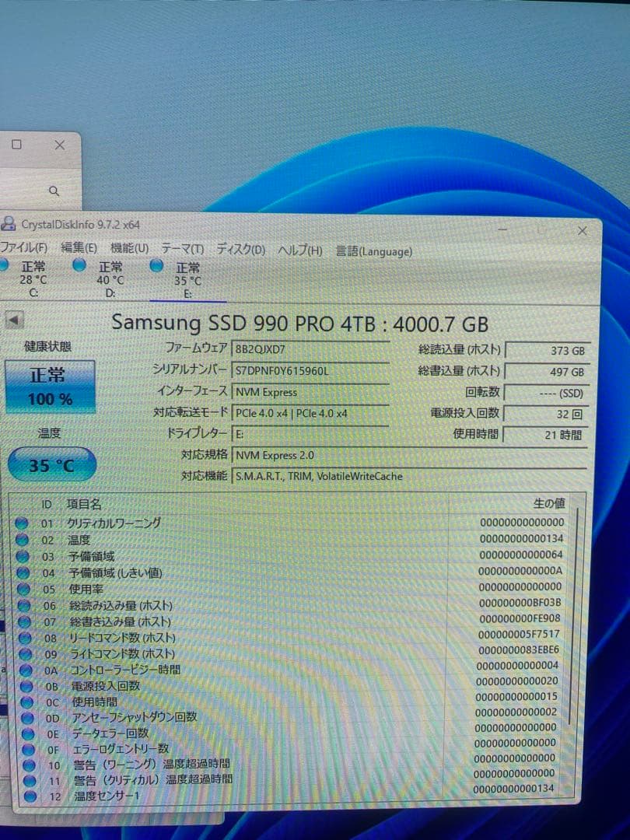This screenshot has height=840, width=630.
Task: Click the 項目名 column header
Action: pos(84,504)
